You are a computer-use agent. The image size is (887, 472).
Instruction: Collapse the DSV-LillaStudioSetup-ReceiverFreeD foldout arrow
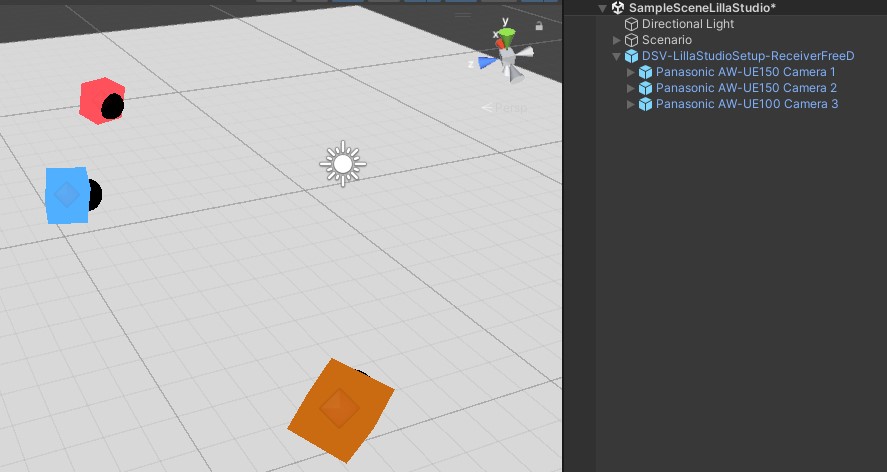(617, 56)
